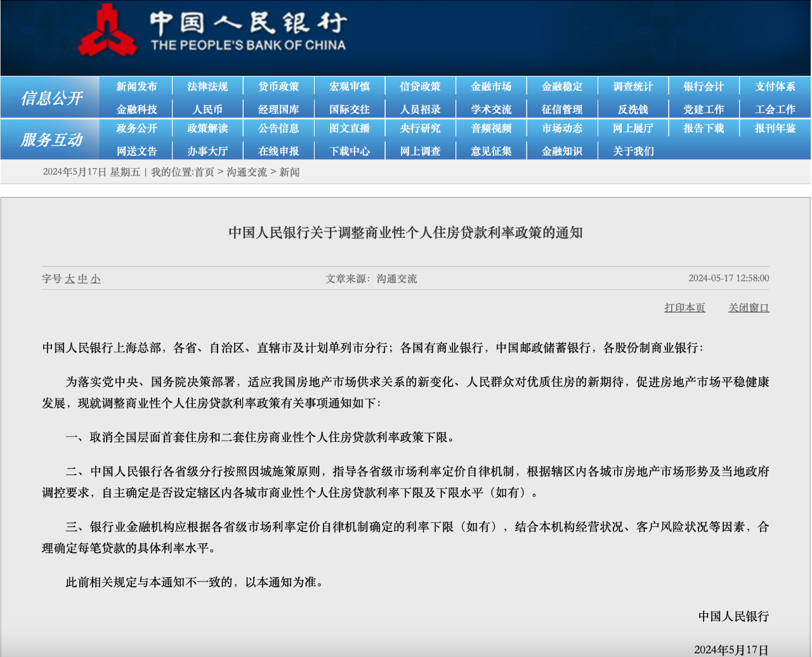Open the 信息公开 category header

click(51, 98)
